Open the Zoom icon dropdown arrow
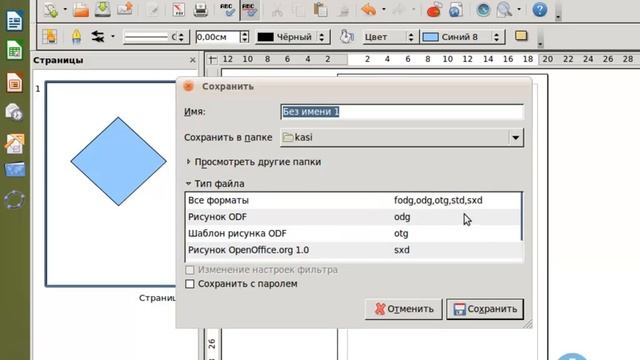640x360 pixels. tap(519, 10)
